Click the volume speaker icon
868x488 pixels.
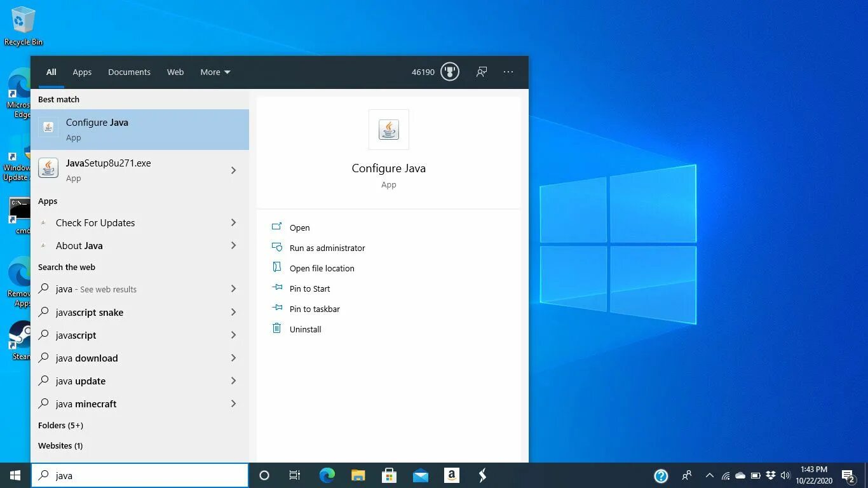click(785, 475)
